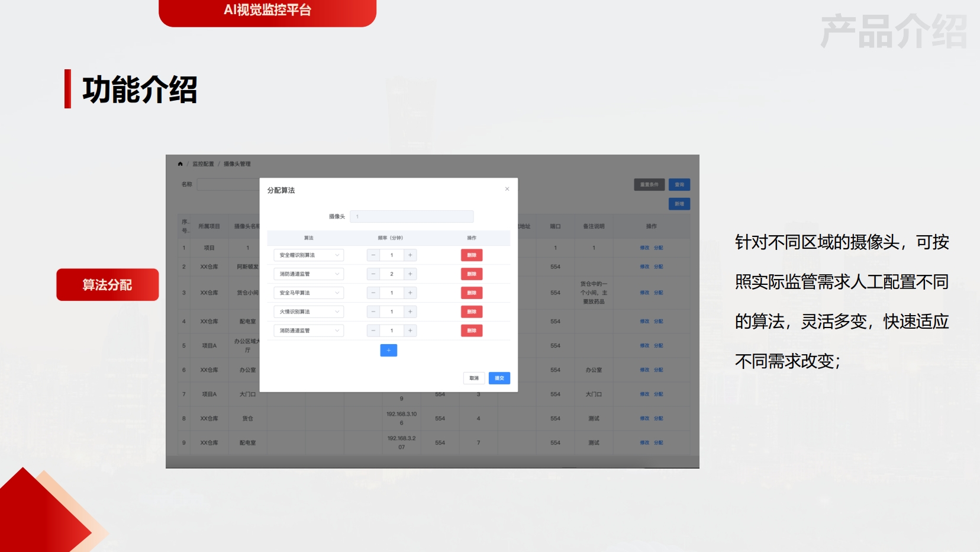Open the 安全帽识别算法 dropdown
The image size is (980, 552).
tap(308, 255)
